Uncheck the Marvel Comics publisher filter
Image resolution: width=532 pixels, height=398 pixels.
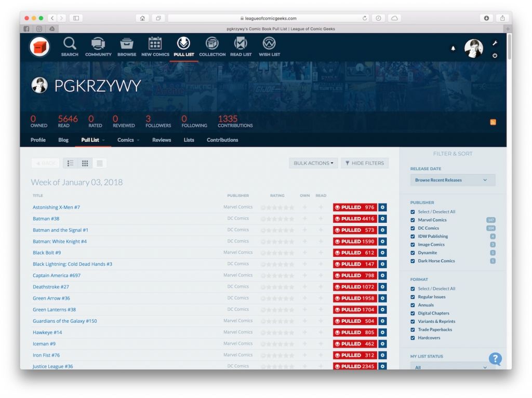pos(413,220)
